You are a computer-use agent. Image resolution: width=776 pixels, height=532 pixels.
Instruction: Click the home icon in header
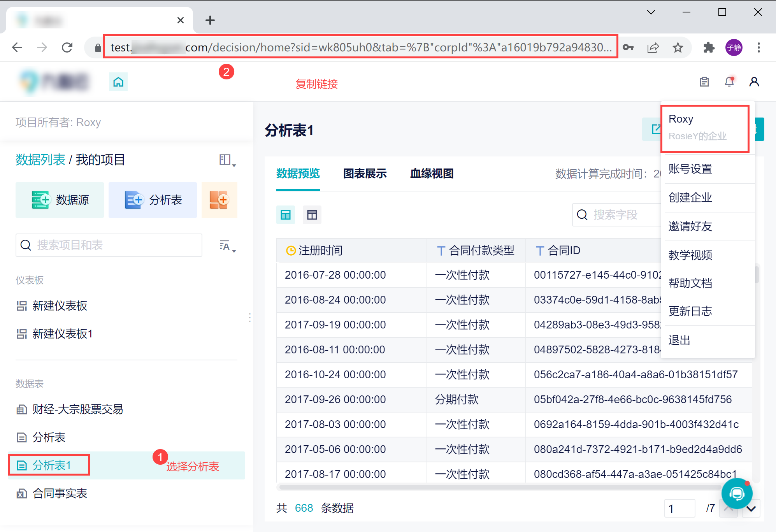[118, 82]
